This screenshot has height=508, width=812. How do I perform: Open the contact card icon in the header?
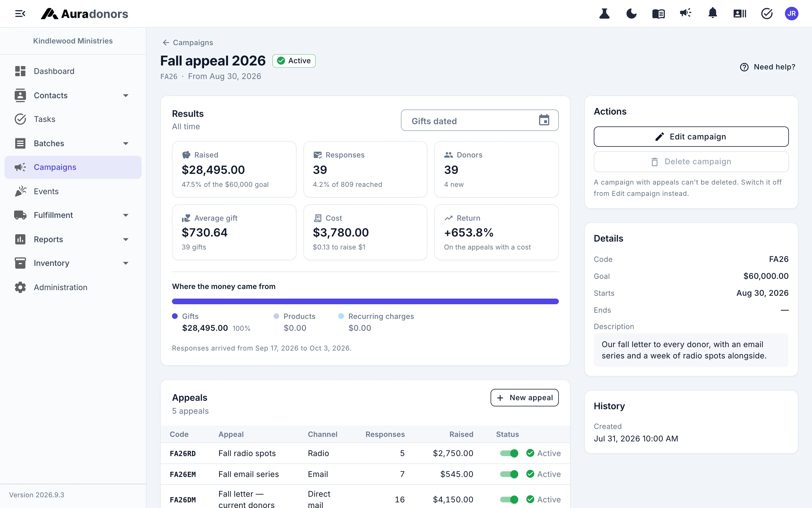tap(740, 14)
